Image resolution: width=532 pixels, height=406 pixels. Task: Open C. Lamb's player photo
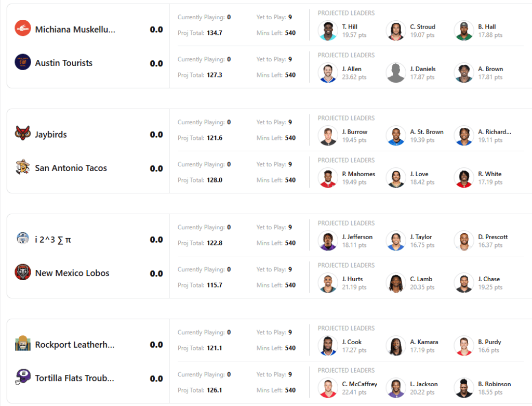click(x=396, y=283)
